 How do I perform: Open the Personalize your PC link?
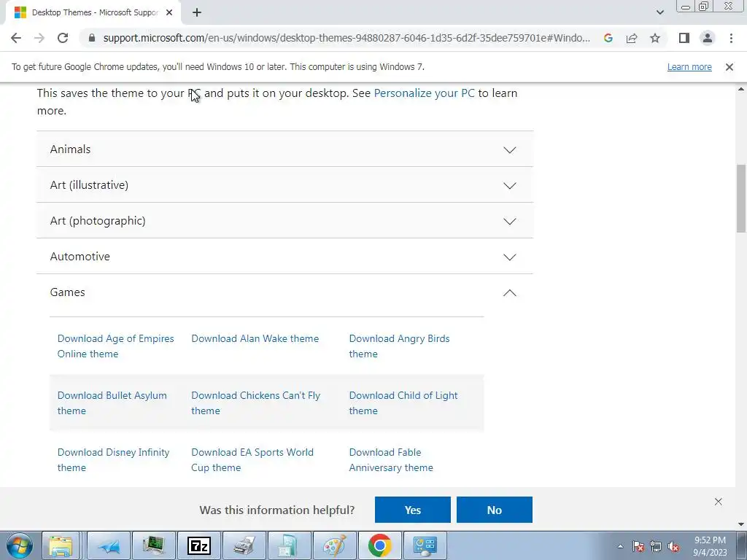(x=424, y=93)
